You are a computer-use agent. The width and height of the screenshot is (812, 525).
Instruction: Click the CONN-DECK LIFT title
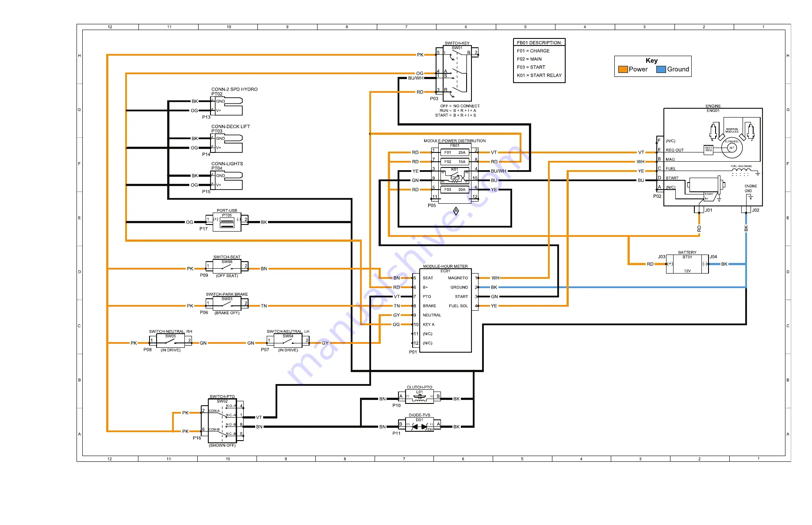coord(230,126)
